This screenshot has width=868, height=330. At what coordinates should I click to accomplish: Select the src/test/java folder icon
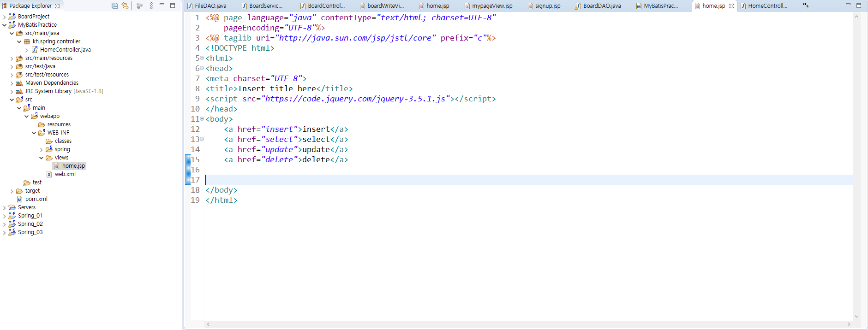(19, 66)
